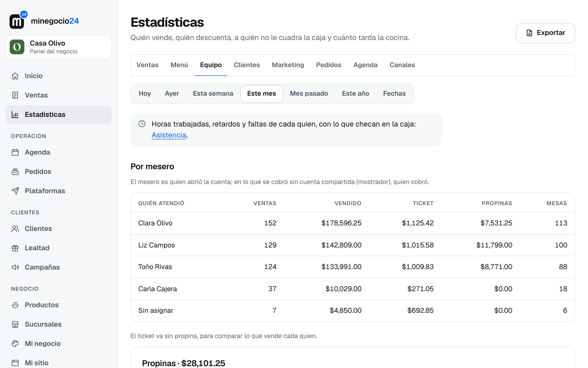588x368 pixels.
Task: Click the Casa Olivo green logo
Action: (x=17, y=47)
